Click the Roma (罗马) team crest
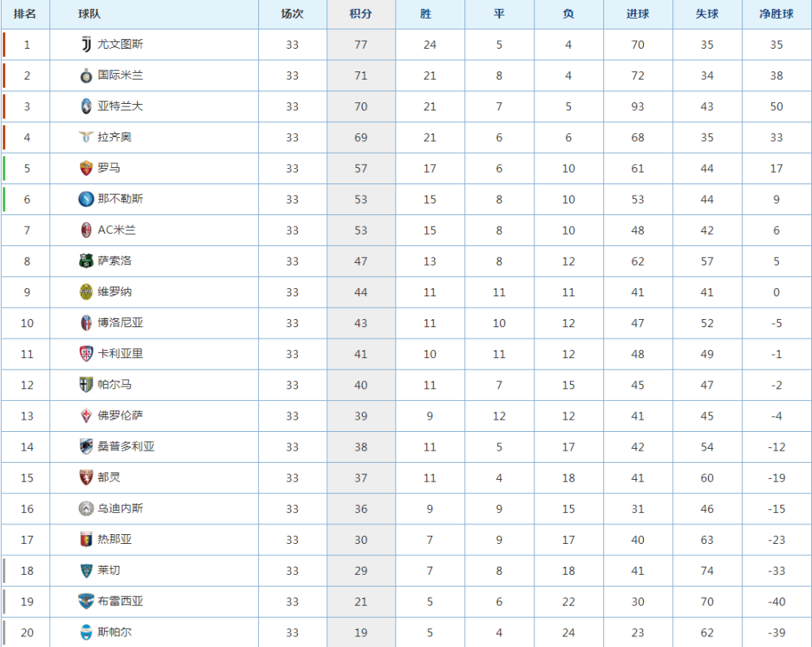This screenshot has height=647, width=812. [86, 168]
